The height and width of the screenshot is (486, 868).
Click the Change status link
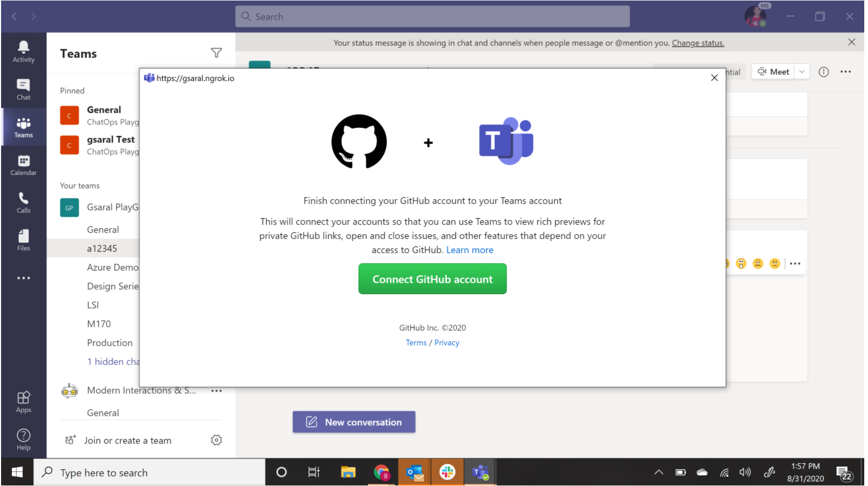click(x=698, y=42)
